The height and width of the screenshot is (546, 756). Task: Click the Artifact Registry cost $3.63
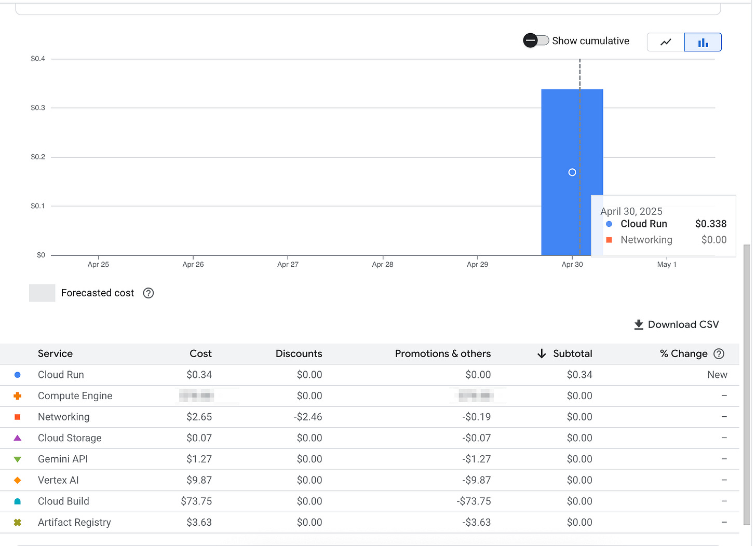[199, 523]
